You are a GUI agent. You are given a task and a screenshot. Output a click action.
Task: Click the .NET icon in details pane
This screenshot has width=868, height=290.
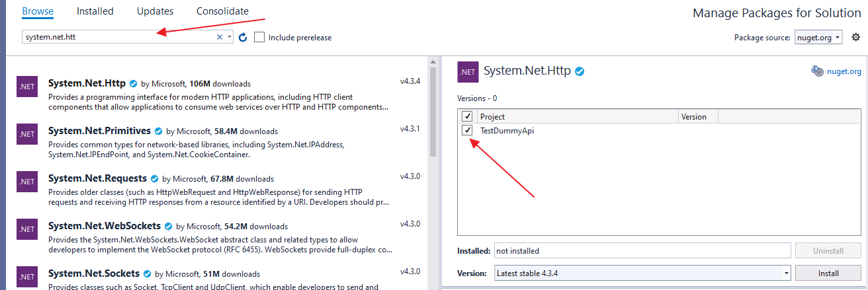tap(468, 72)
